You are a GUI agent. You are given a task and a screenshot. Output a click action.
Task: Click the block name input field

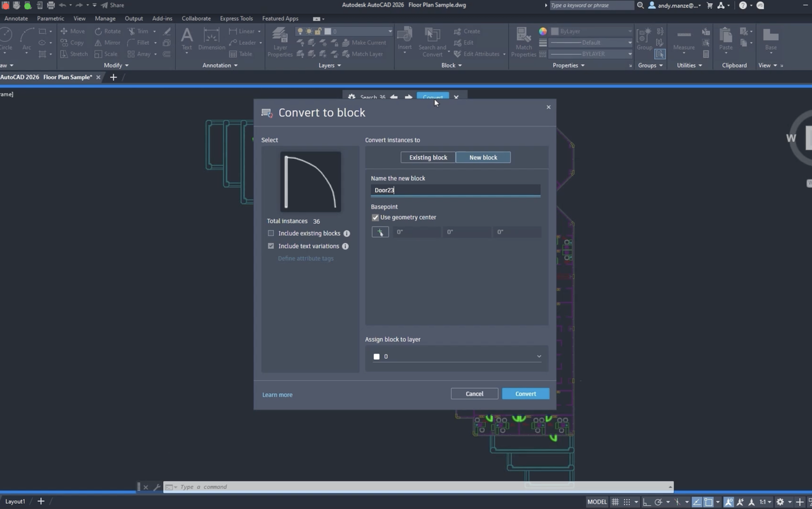455,190
